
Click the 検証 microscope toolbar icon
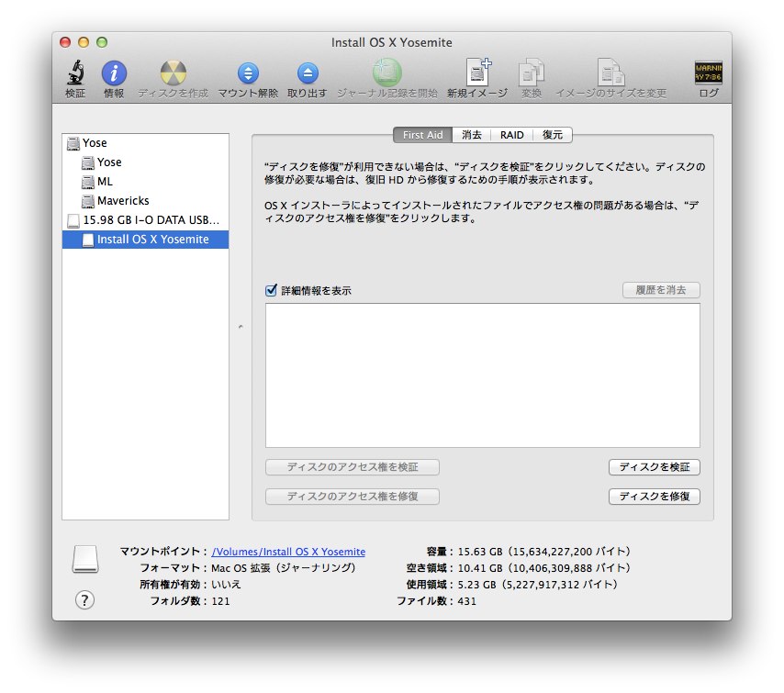75,73
